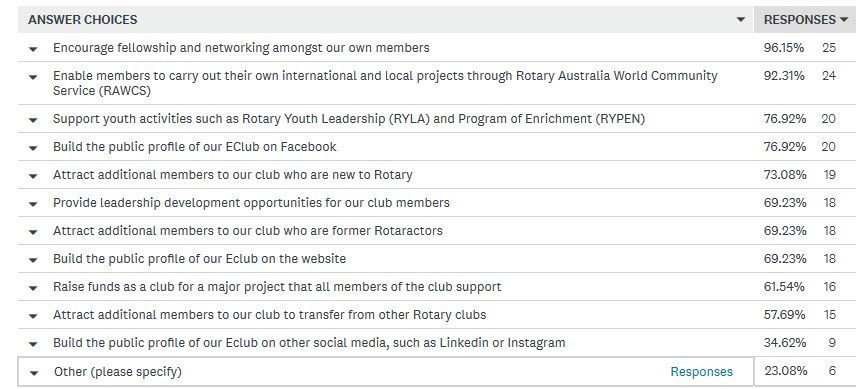
Task: Click arrow beside 'Provide leadership development' row
Action: click(x=33, y=204)
